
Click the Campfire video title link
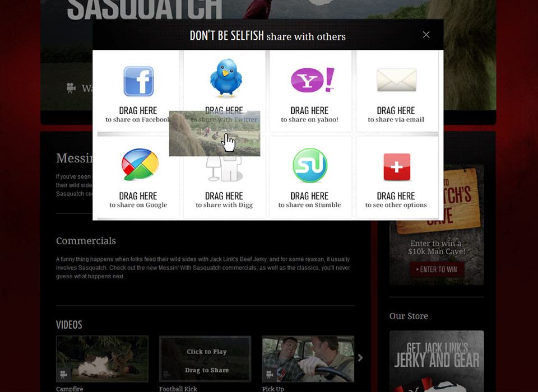(x=69, y=389)
